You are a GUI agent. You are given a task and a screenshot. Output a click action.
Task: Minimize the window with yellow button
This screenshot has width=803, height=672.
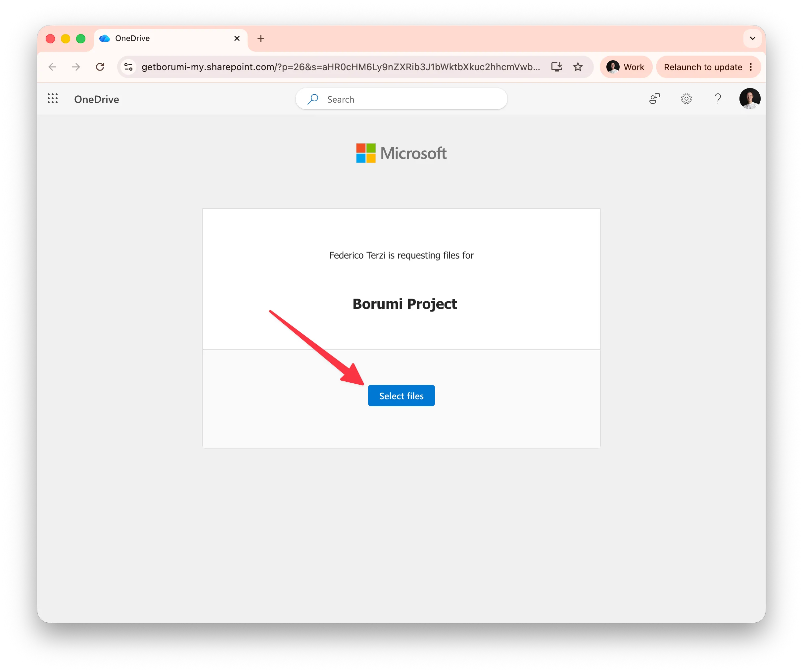66,38
